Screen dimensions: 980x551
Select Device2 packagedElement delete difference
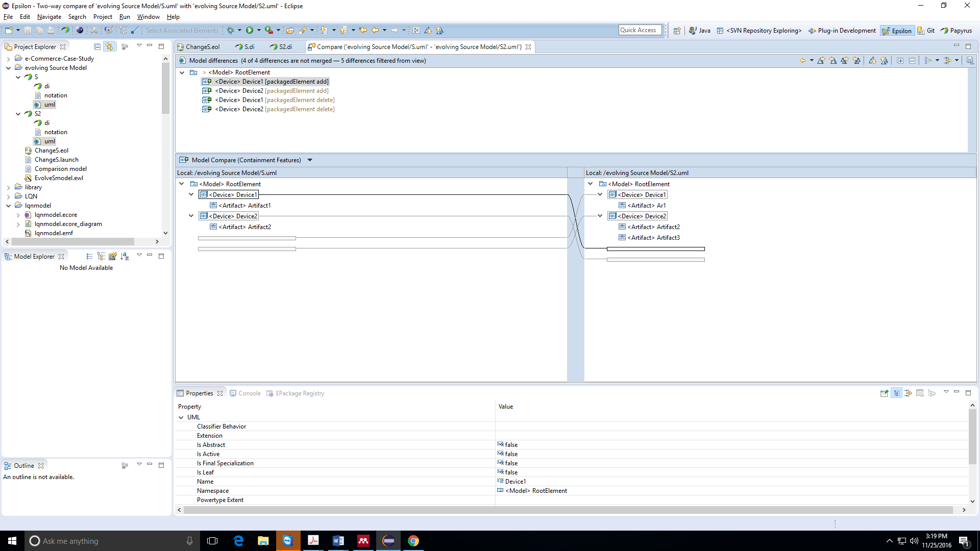pos(274,109)
